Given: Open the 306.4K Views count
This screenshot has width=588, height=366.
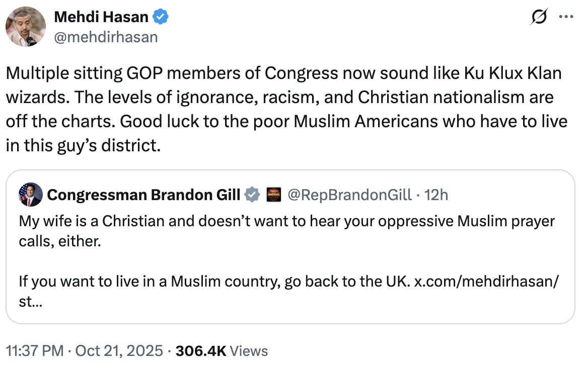Looking at the screenshot, I should click(222, 350).
